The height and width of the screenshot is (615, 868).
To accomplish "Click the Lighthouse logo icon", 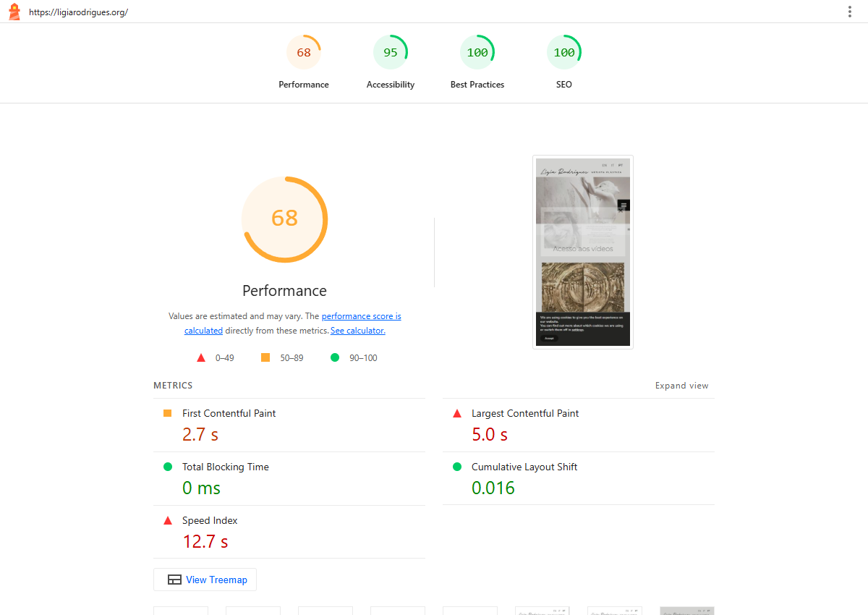I will click(x=14, y=12).
